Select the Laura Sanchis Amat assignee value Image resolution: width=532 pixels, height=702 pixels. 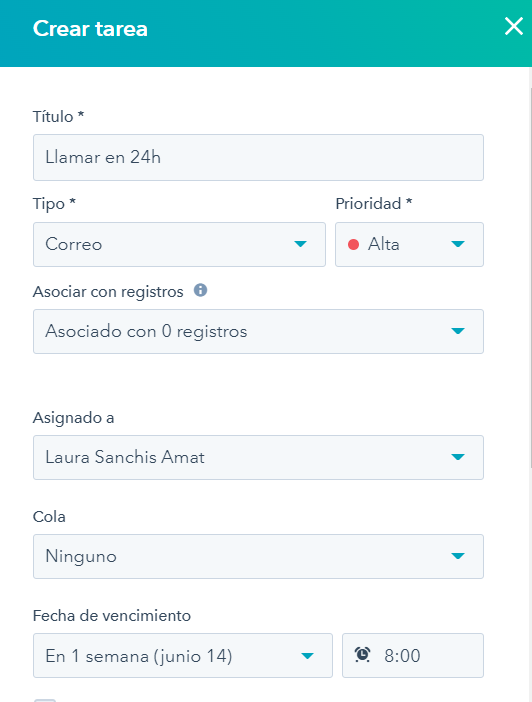pos(125,457)
